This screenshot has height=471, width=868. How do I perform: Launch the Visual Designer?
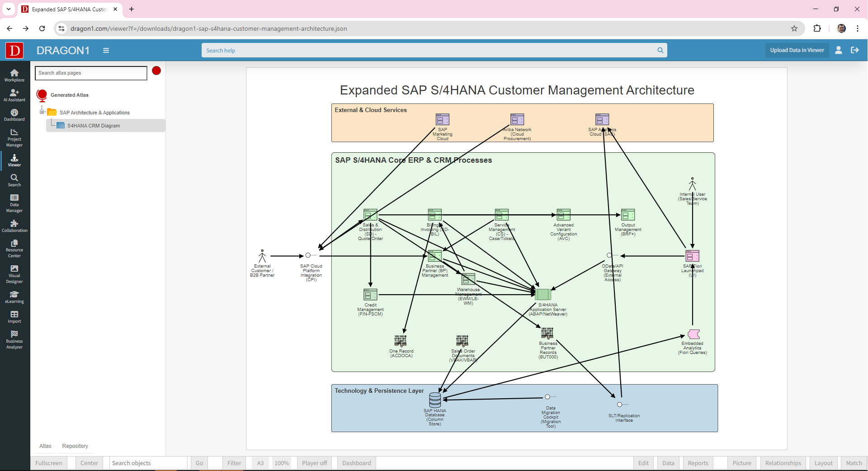pyautogui.click(x=14, y=274)
